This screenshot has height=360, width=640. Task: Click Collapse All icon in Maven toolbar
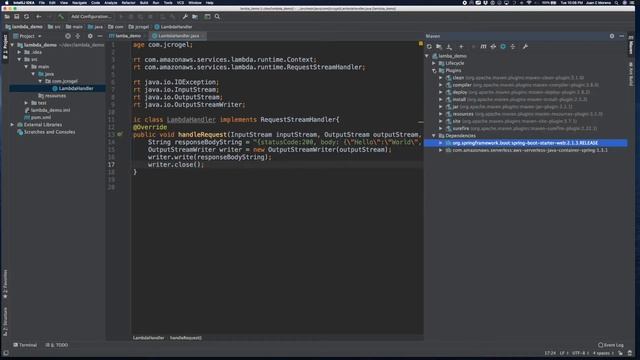coord(513,47)
